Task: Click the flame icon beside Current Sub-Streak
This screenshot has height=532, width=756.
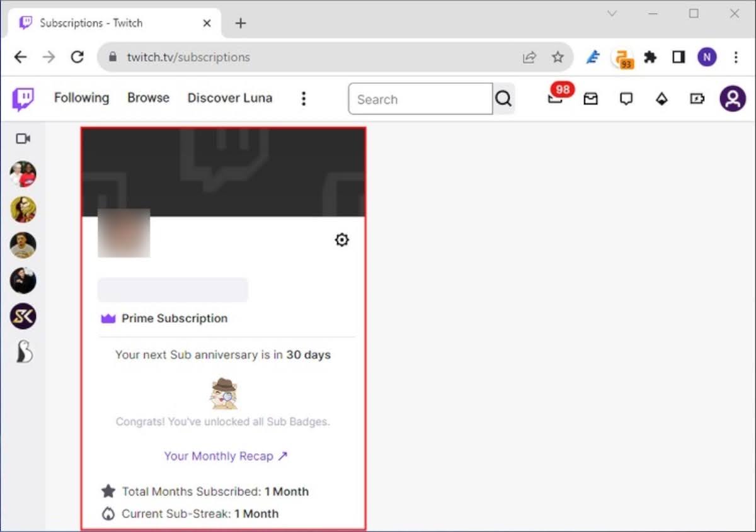Action: pyautogui.click(x=108, y=514)
